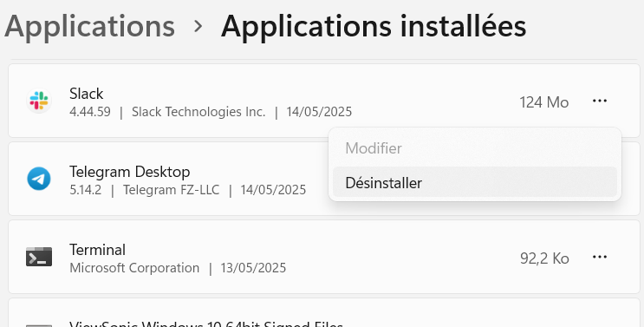Screen dimensions: 644x327
Task: Open the three-dot menu for Slack
Action: click(600, 101)
